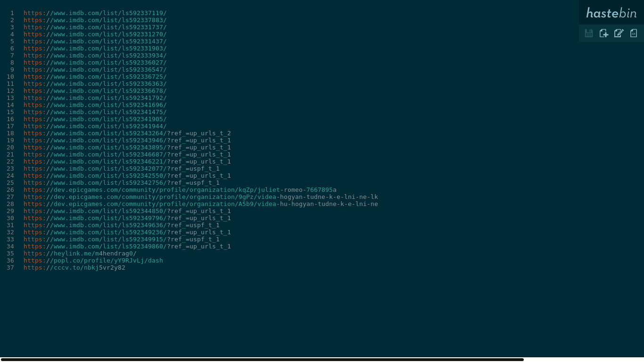The image size is (644, 362).
Task: Click the hastebin logo
Action: [611, 13]
